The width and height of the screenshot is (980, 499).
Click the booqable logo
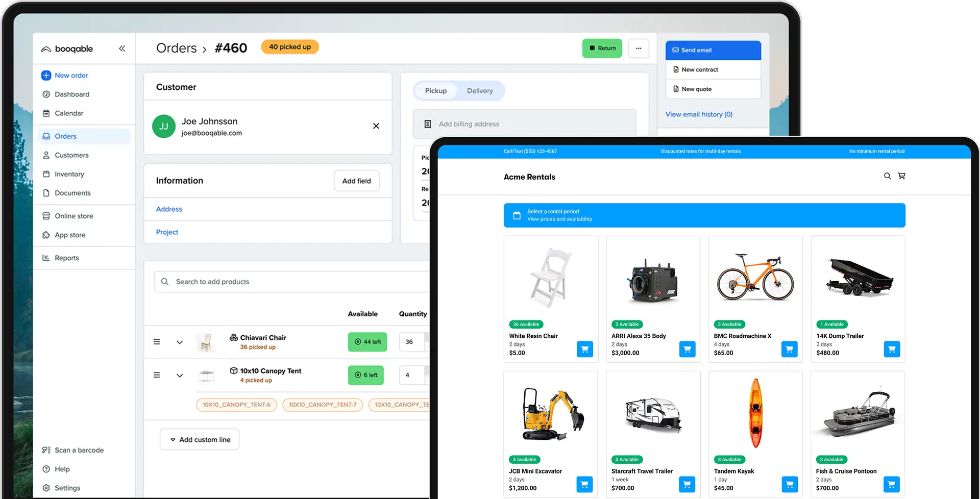67,49
